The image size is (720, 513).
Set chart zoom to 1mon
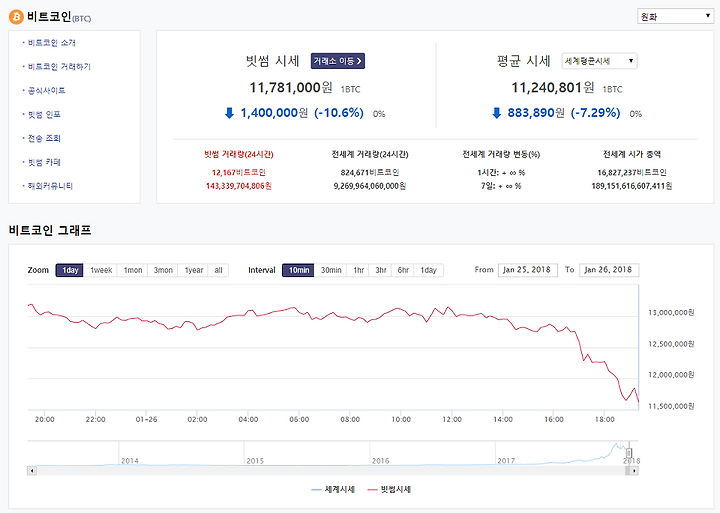pos(133,270)
